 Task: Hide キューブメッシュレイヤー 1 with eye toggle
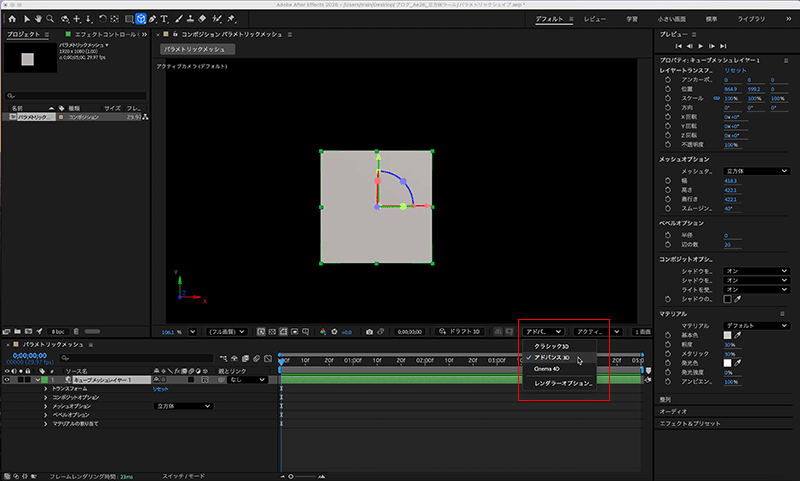(x=8, y=380)
